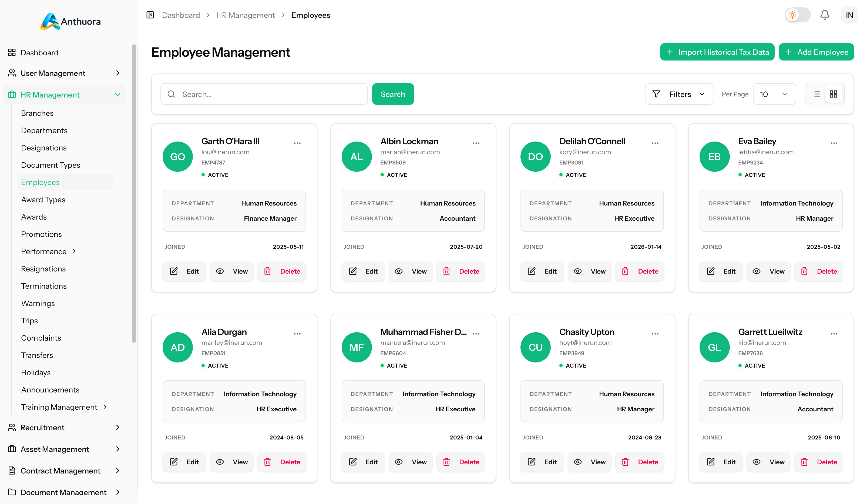Image resolution: width=867 pixels, height=504 pixels.
Task: Switch to grid view layout
Action: tap(833, 94)
